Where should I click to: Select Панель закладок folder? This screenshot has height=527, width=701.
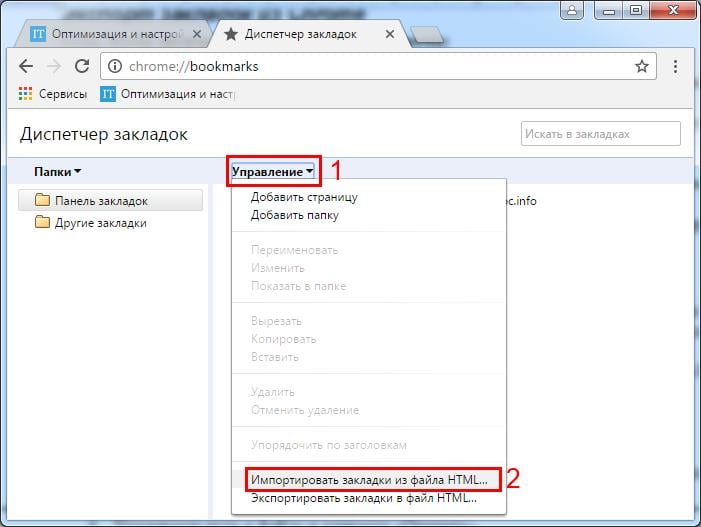pos(100,201)
